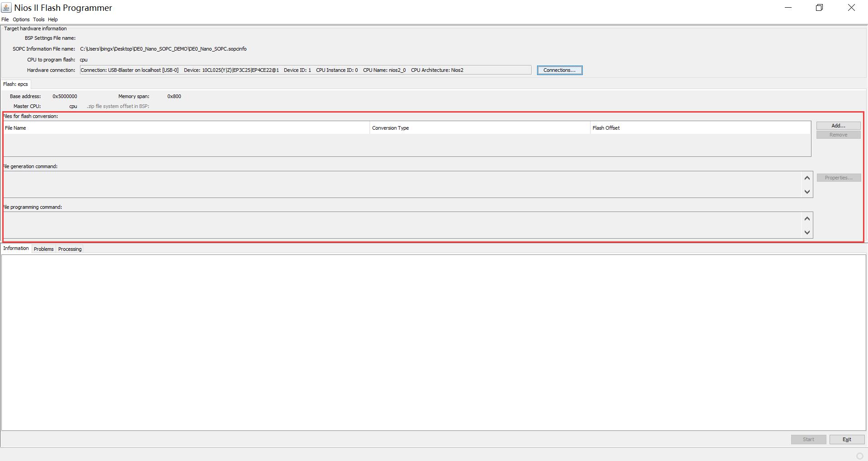The width and height of the screenshot is (868, 461).
Task: Click the Base address value 0x5000000
Action: [65, 96]
